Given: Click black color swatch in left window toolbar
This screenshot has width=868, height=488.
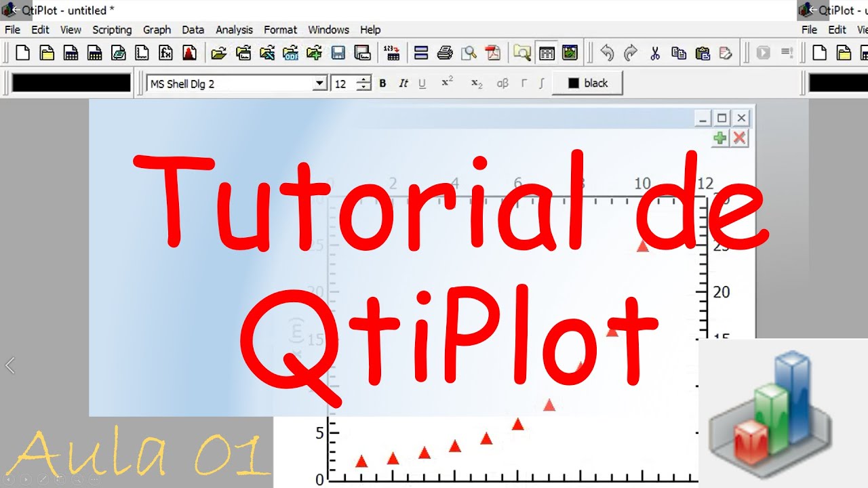Looking at the screenshot, I should tap(71, 83).
